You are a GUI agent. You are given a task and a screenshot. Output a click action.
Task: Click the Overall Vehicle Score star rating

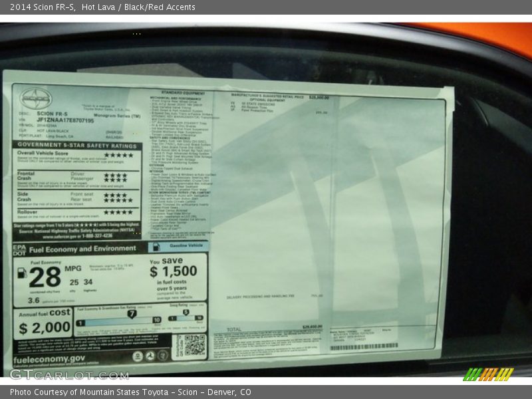point(119,155)
